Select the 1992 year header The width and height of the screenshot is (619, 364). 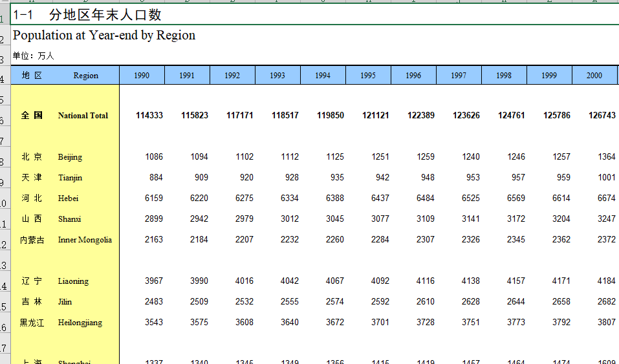(x=232, y=76)
